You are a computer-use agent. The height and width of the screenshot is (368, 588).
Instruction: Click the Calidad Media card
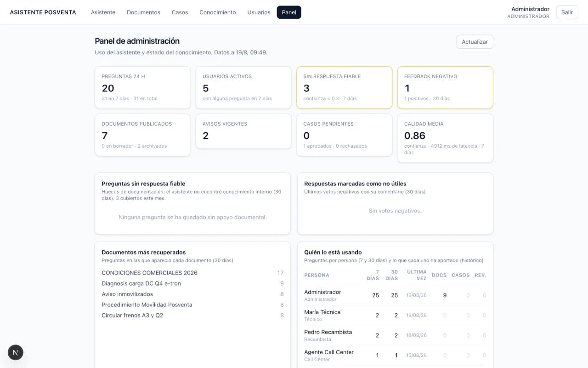[445, 138]
